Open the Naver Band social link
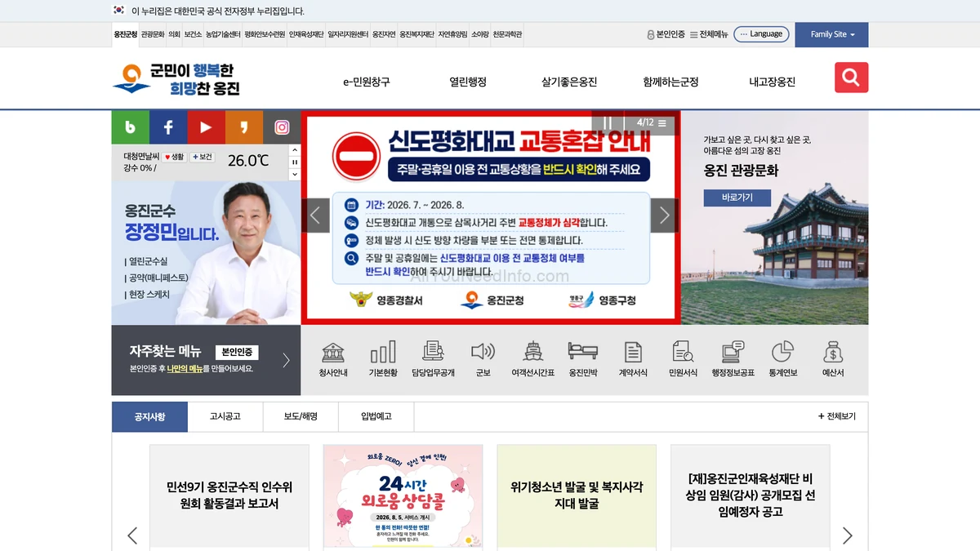Image resolution: width=980 pixels, height=551 pixels. [131, 127]
